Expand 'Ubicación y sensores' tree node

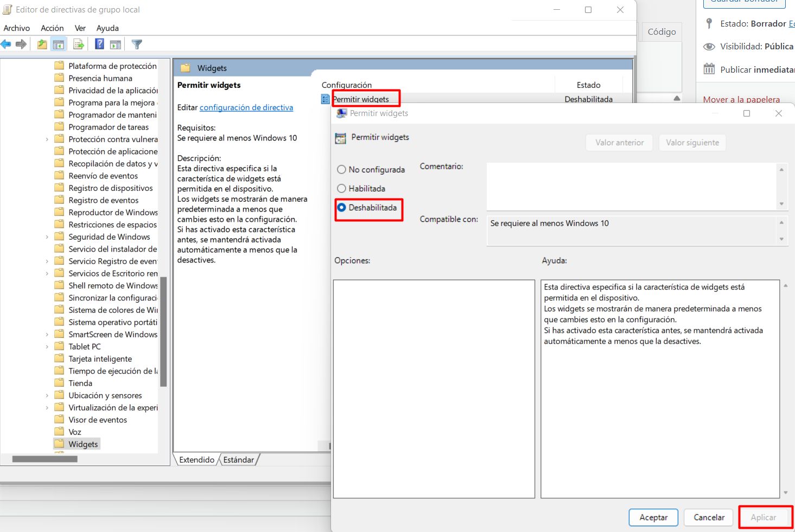click(x=47, y=395)
